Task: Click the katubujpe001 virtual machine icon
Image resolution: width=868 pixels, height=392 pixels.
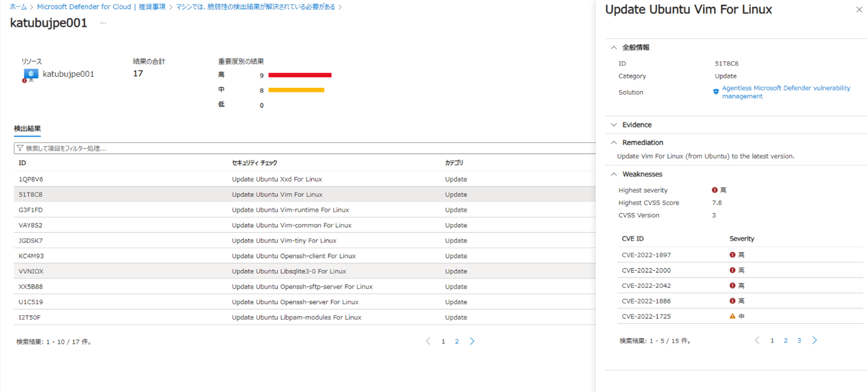Action: click(x=30, y=75)
